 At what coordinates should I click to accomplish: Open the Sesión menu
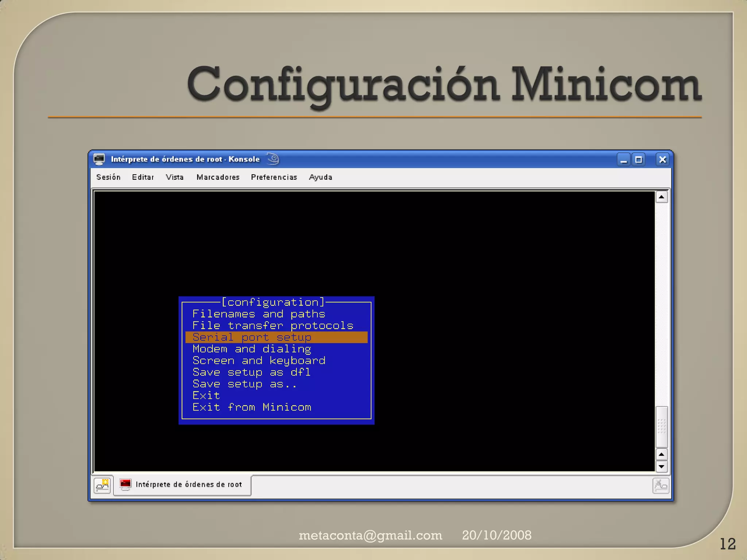click(108, 177)
